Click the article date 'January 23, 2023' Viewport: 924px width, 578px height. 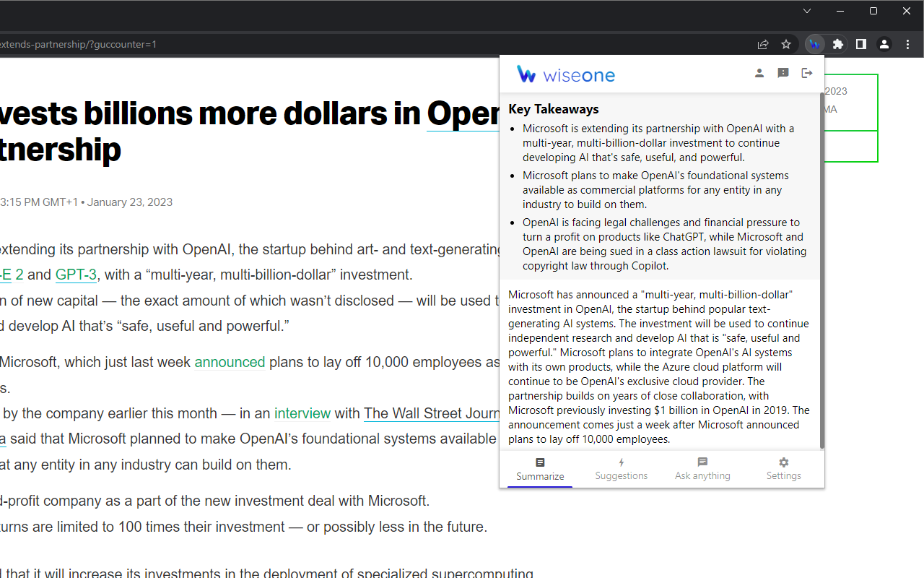coord(130,202)
